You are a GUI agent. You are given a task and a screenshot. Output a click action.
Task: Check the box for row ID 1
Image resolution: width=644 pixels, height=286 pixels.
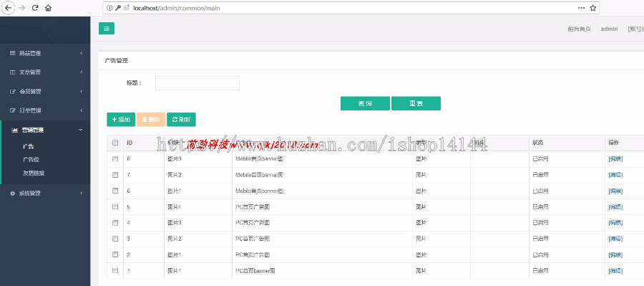pos(115,270)
